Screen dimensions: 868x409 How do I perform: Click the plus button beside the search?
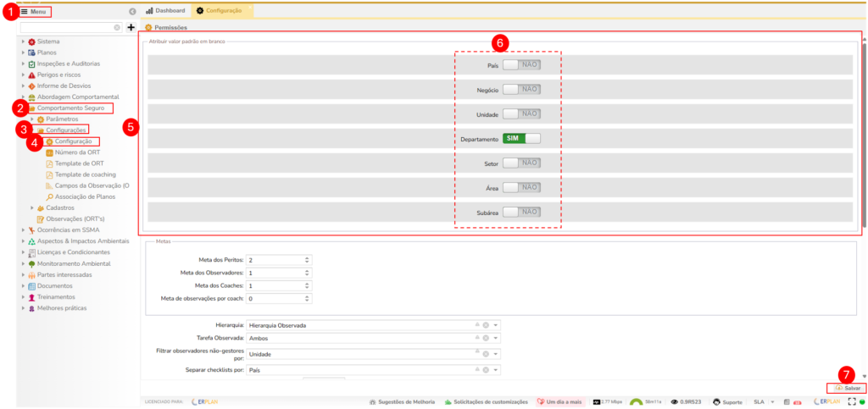(131, 27)
